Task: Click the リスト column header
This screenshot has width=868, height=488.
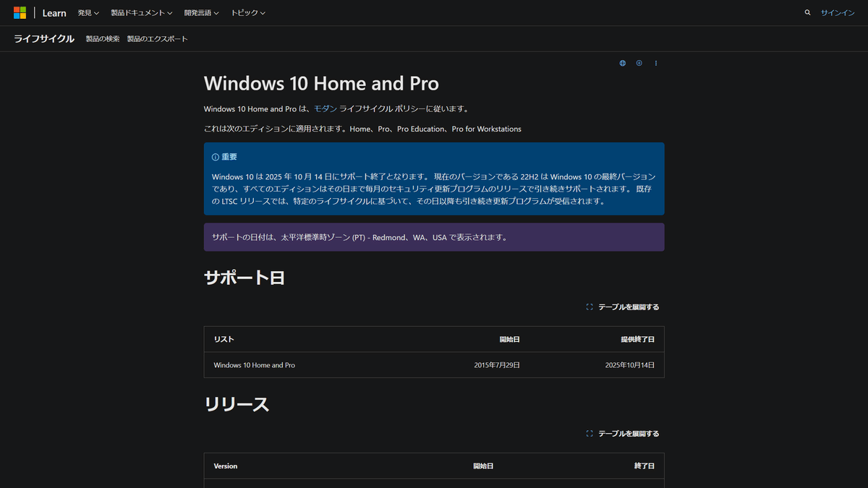Action: pos(224,339)
